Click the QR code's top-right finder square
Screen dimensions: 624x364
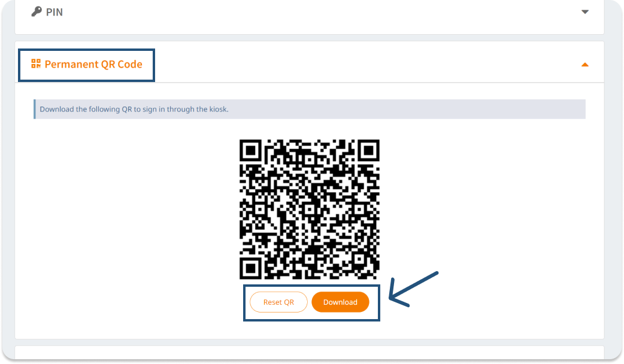(x=368, y=151)
